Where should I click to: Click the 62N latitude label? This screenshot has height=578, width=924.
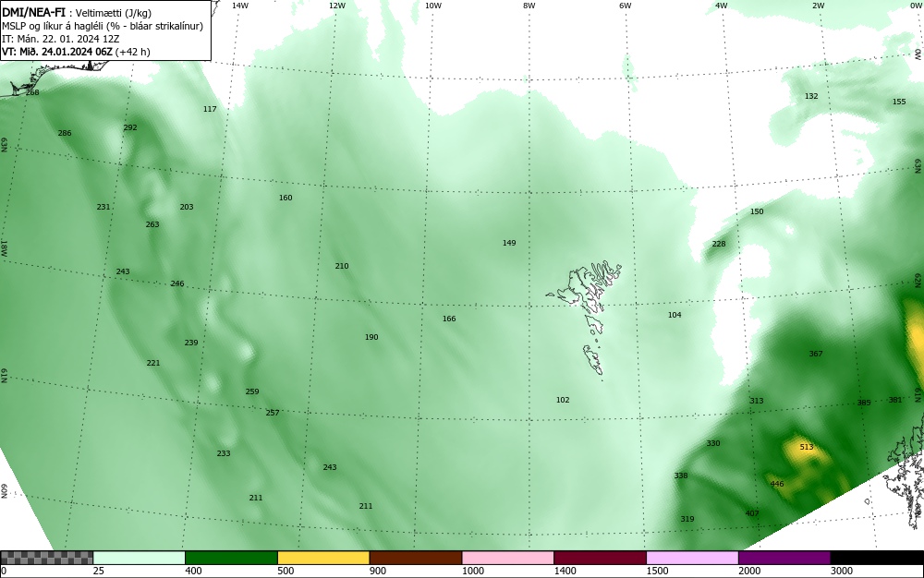pyautogui.click(x=918, y=280)
